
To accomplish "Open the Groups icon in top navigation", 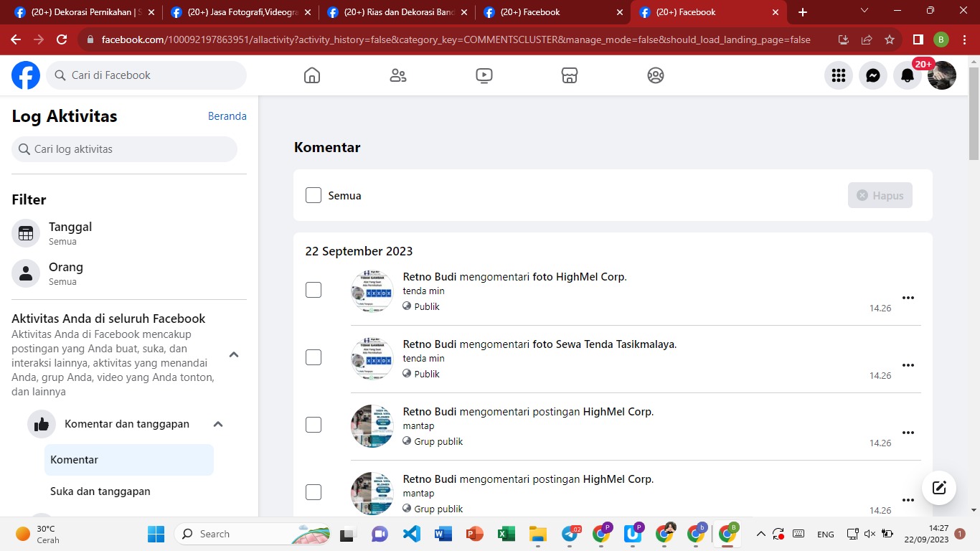I will pyautogui.click(x=656, y=75).
